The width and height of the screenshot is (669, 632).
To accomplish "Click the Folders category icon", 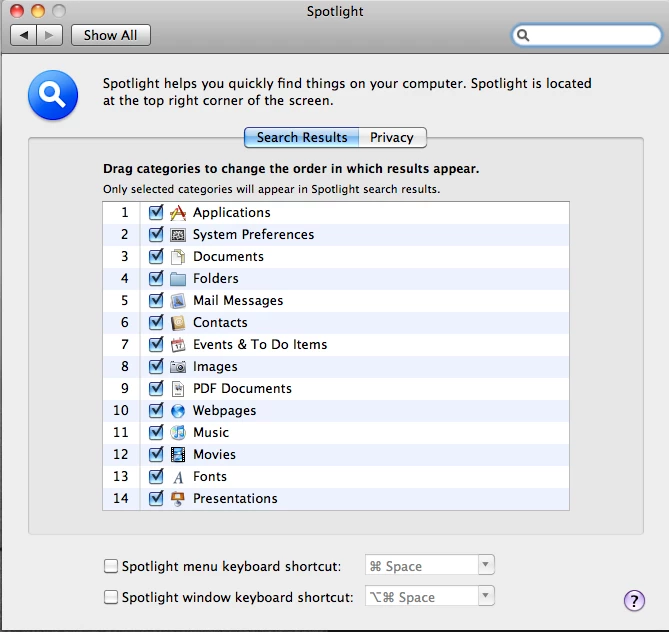I will coord(178,279).
